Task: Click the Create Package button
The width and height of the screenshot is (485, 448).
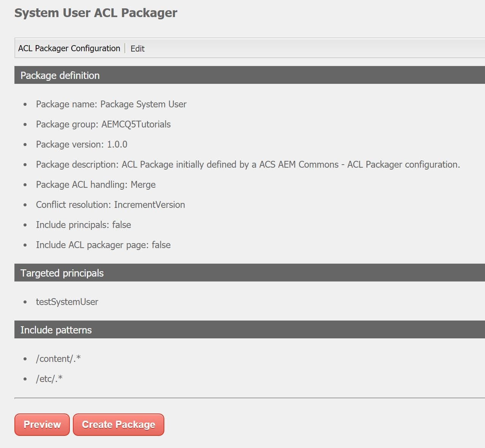Action: (118, 424)
